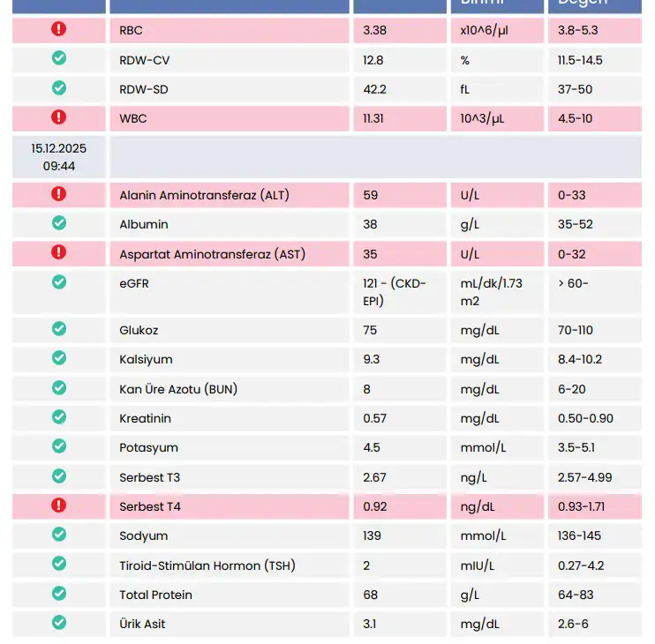Click the red alert icon for Aspartat Aminotransferaz
The height and width of the screenshot is (644, 655).
[59, 252]
